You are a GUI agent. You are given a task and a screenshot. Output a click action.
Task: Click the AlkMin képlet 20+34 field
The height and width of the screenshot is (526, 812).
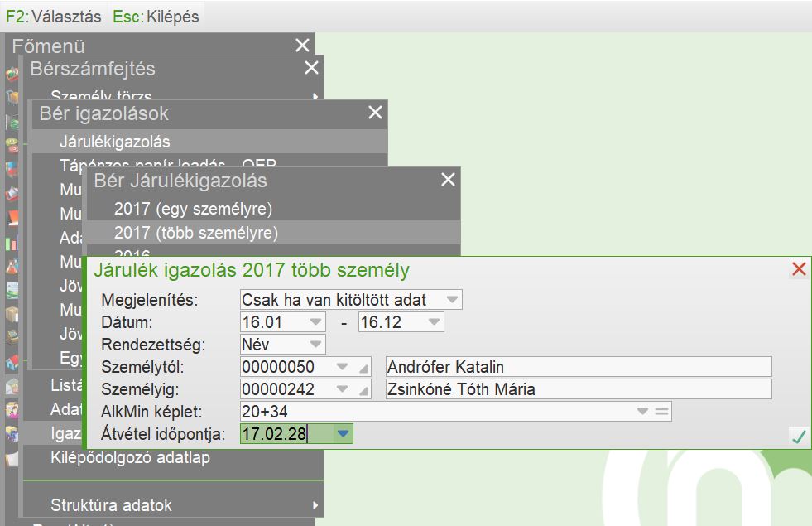coord(456,412)
